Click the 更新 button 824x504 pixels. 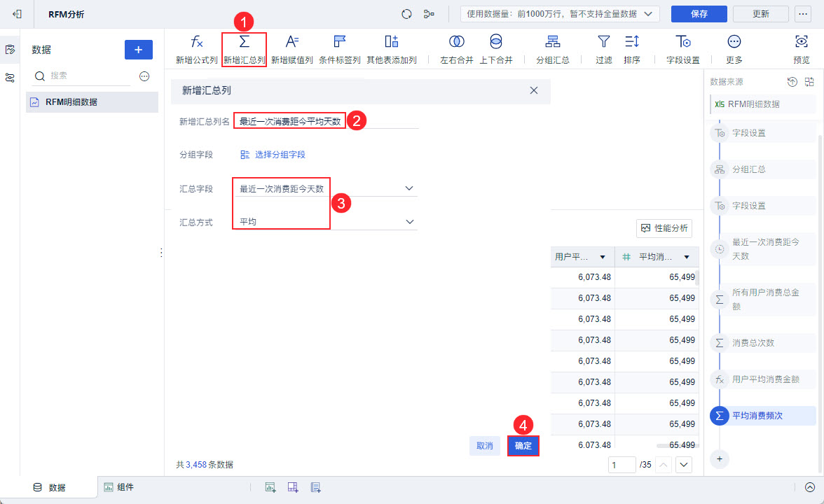coord(760,14)
